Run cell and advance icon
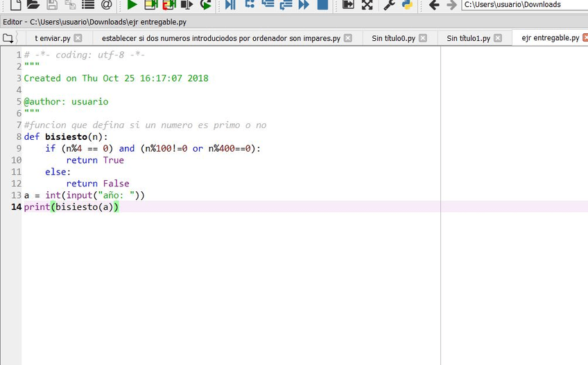Image resolution: width=588 pixels, height=365 pixels. click(168, 5)
